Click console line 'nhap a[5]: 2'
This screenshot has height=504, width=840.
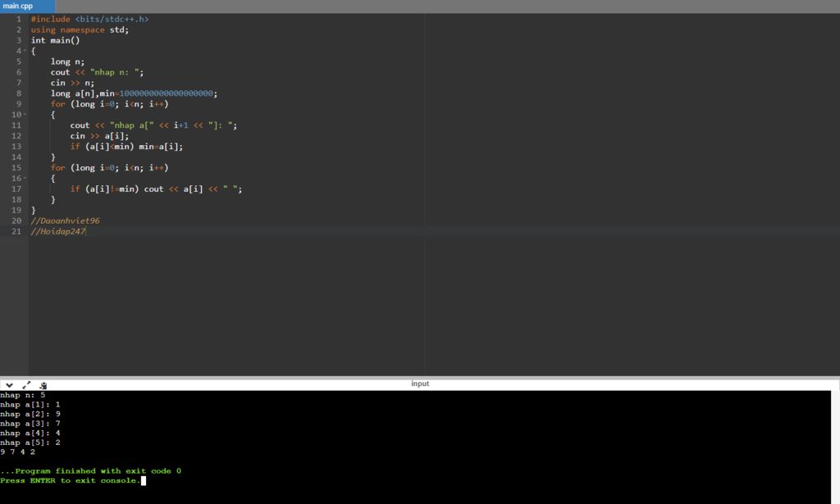click(30, 443)
